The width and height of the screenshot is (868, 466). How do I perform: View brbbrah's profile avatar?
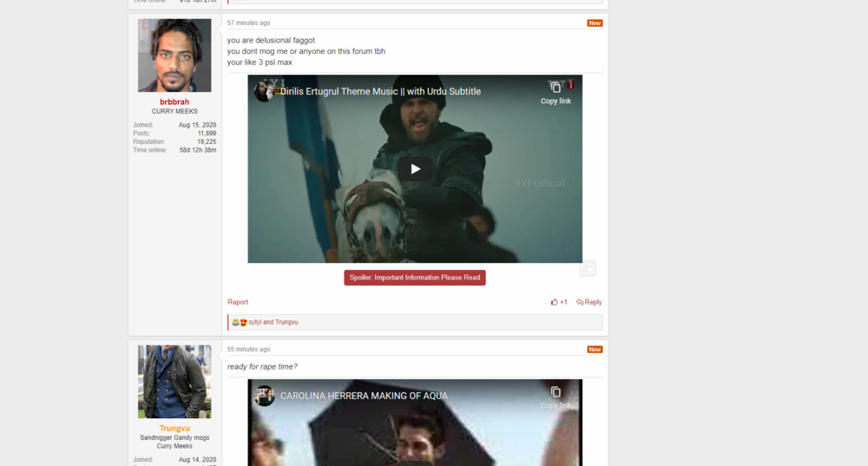(x=174, y=56)
